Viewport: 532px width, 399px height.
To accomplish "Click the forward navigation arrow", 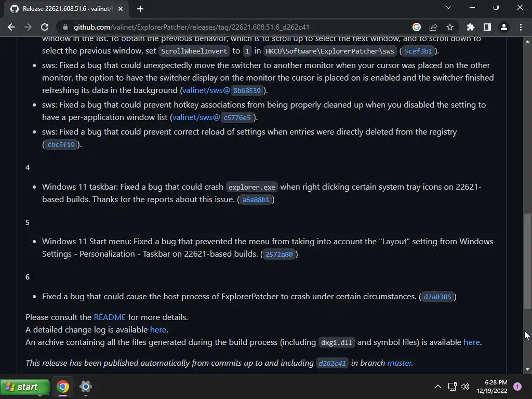I will click(28, 27).
